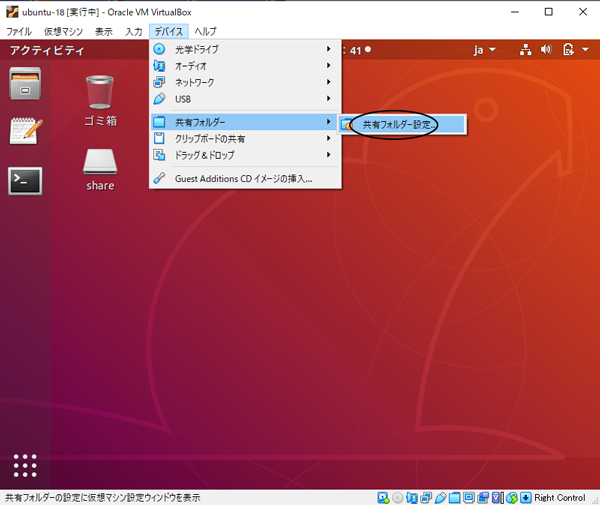Click mouse integration status bar icon
Screen dimensions: 600x505
point(512,498)
